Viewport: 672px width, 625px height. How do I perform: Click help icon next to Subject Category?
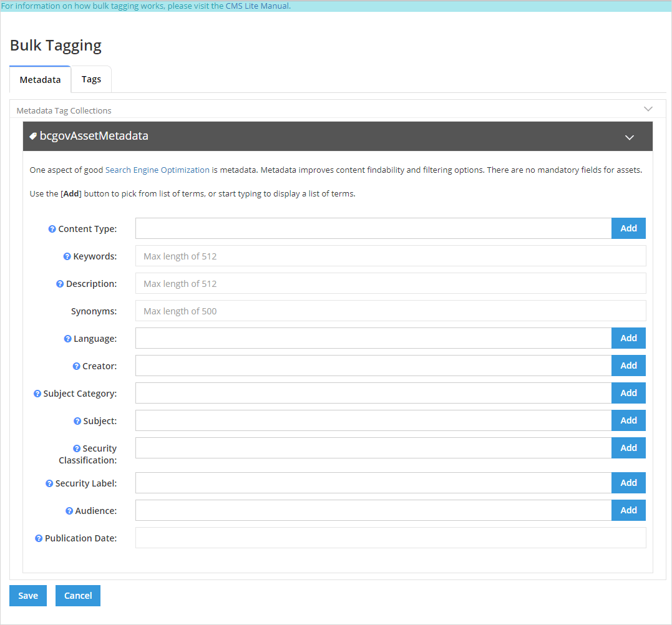pyautogui.click(x=37, y=394)
